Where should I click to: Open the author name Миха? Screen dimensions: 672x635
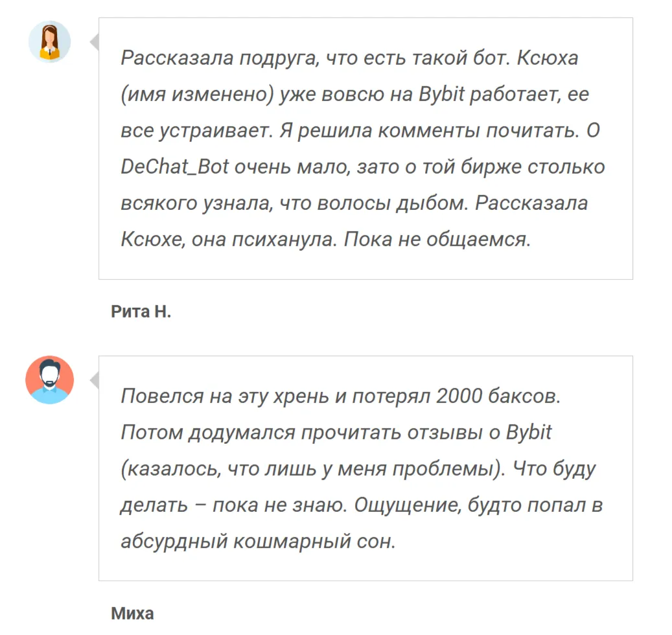(x=132, y=614)
